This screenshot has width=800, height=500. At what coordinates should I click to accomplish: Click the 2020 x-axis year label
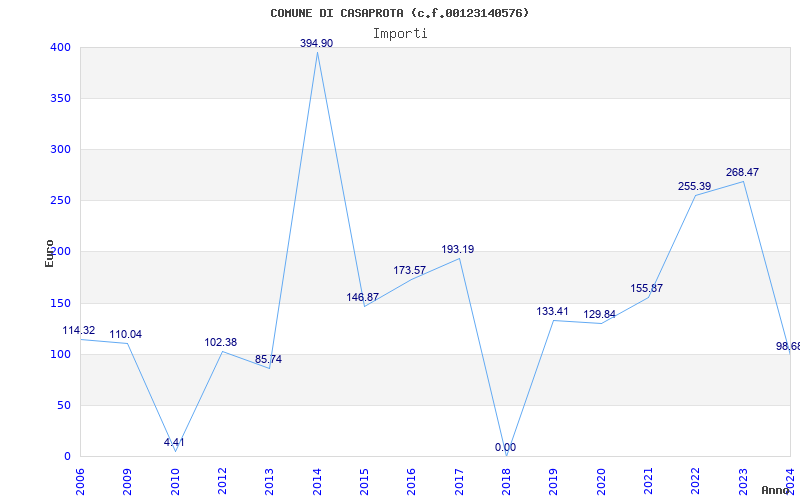tap(601, 482)
